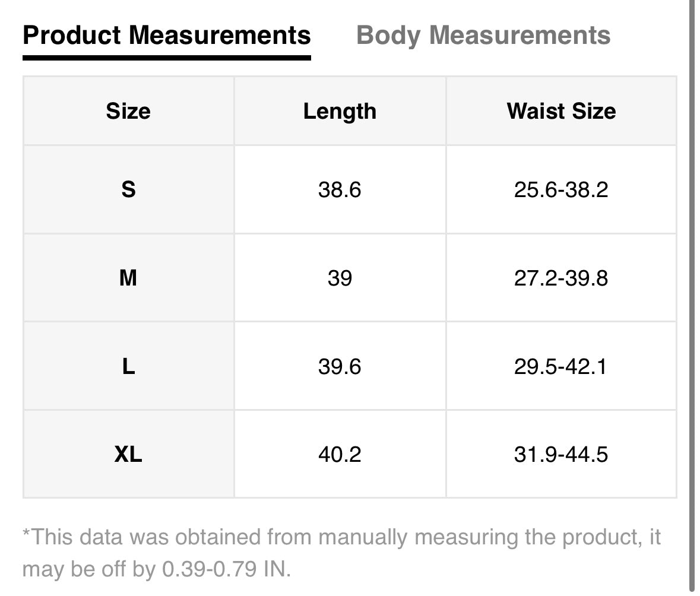Click the 40.2 length value
The height and width of the screenshot is (596, 700).
340,455
